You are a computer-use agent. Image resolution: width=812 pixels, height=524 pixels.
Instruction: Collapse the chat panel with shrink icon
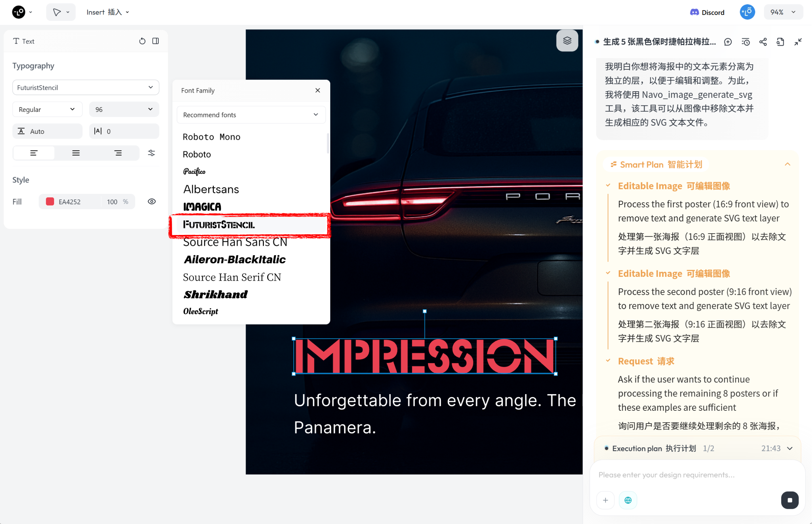(x=798, y=42)
